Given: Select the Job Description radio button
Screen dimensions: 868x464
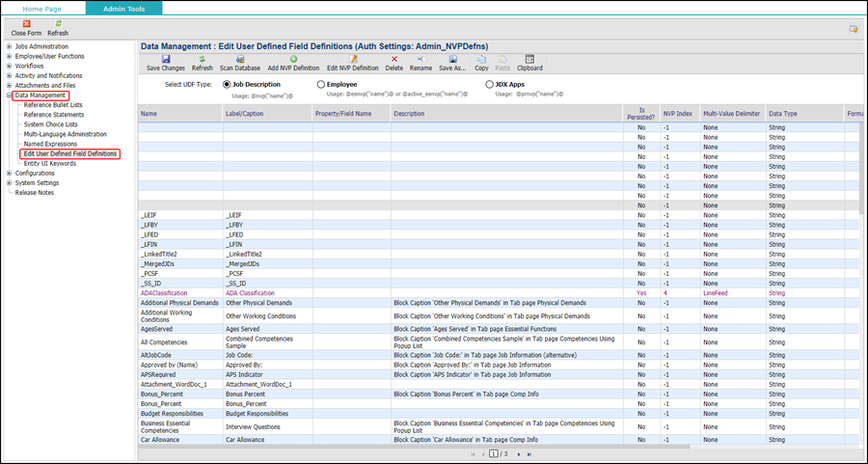Looking at the screenshot, I should 226,85.
